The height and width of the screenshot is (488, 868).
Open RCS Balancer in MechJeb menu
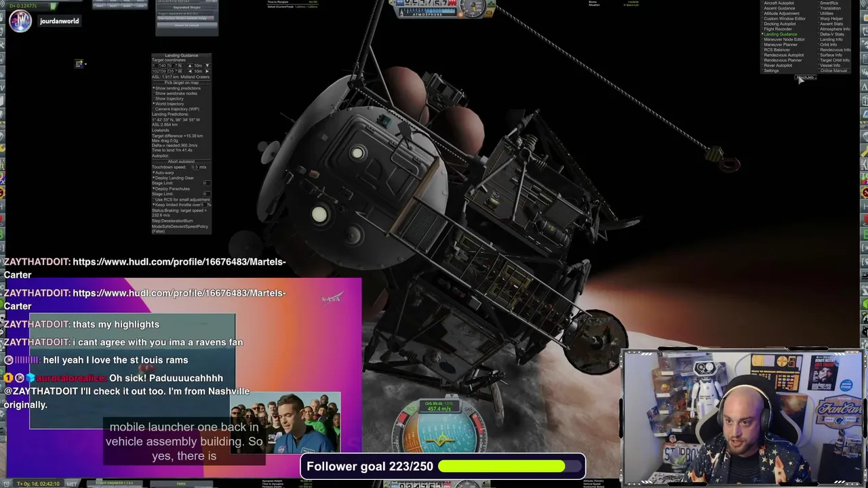[x=776, y=50]
